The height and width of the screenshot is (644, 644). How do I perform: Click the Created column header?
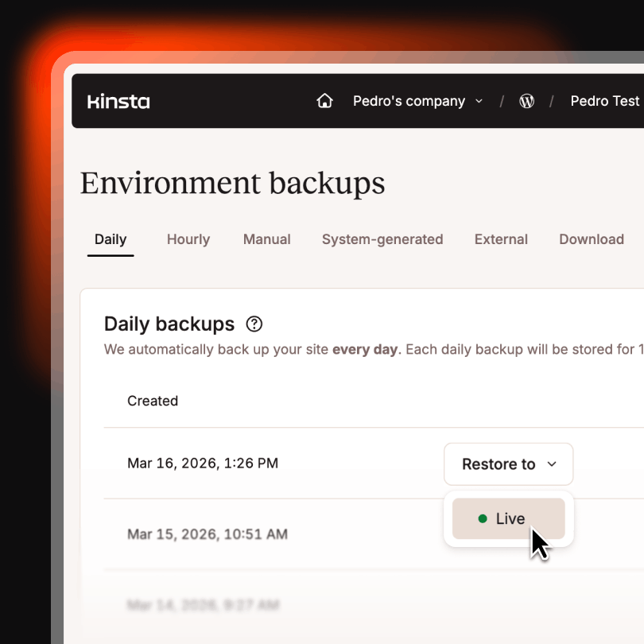point(153,401)
